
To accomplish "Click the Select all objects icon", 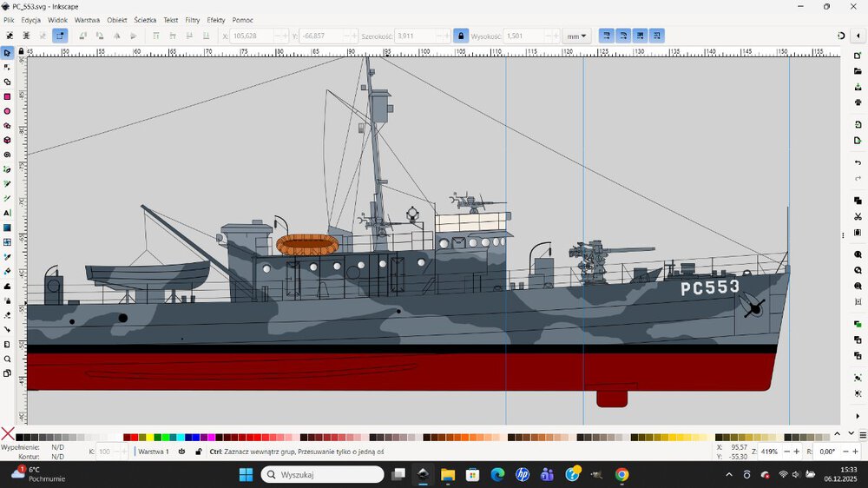I will [10, 36].
